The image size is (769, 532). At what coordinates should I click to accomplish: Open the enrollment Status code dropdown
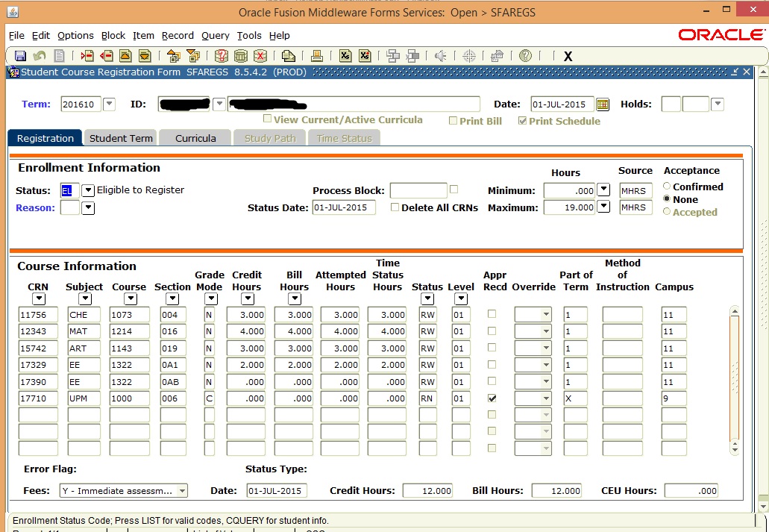(x=88, y=190)
